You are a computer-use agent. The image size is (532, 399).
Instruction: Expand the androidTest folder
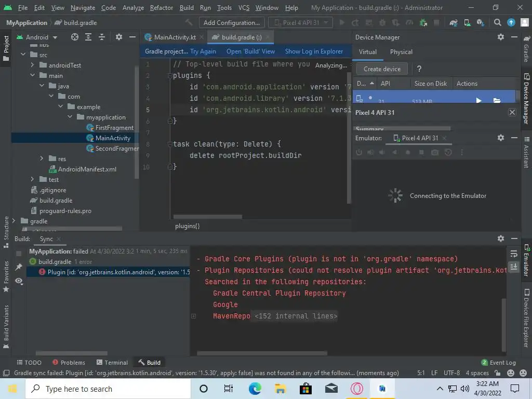(32, 65)
